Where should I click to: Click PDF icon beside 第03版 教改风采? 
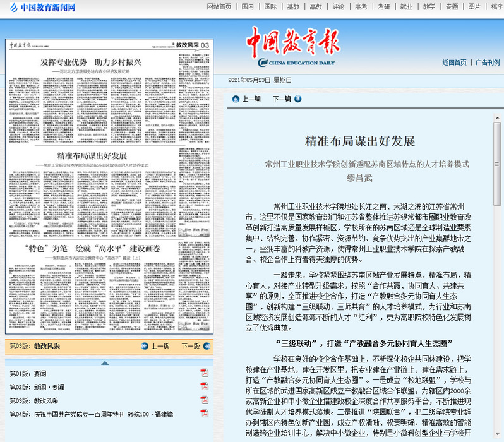[204, 400]
